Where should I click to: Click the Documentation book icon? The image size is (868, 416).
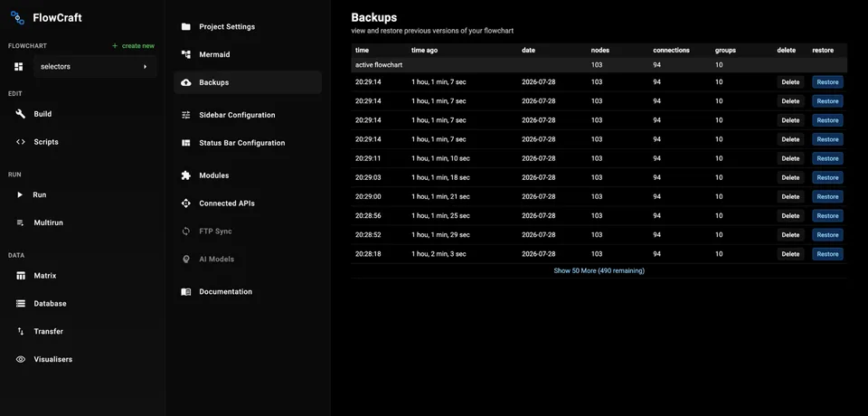click(x=186, y=291)
